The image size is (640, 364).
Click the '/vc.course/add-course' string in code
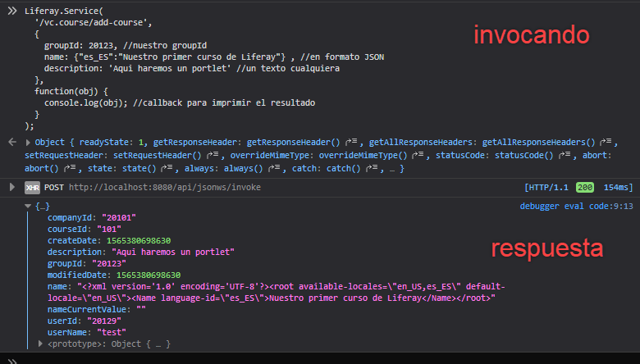91,22
